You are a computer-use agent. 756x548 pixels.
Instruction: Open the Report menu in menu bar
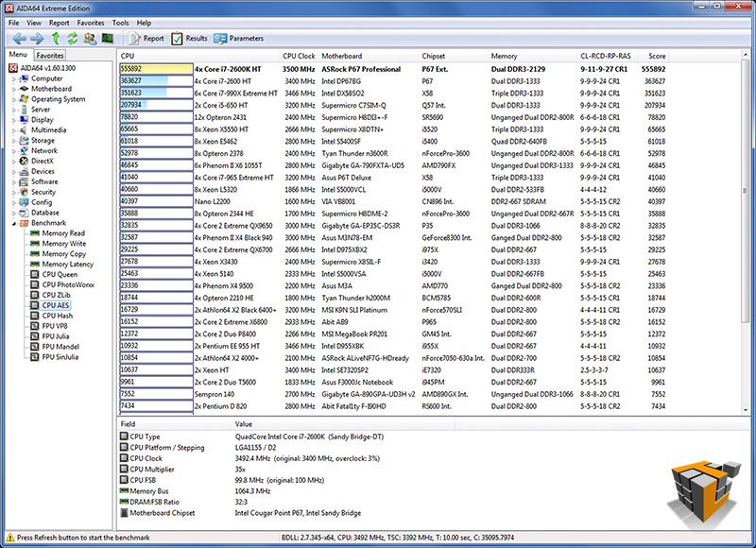[59, 23]
